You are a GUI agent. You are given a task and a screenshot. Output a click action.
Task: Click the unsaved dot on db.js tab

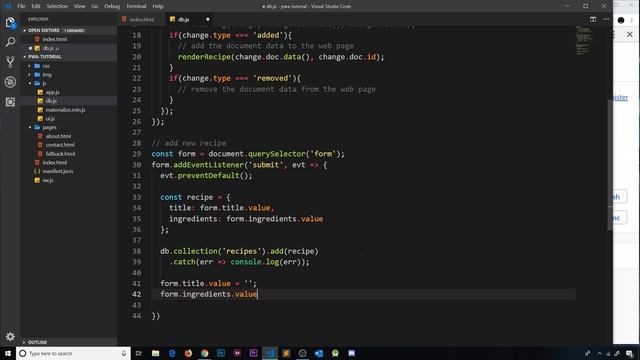click(x=207, y=19)
